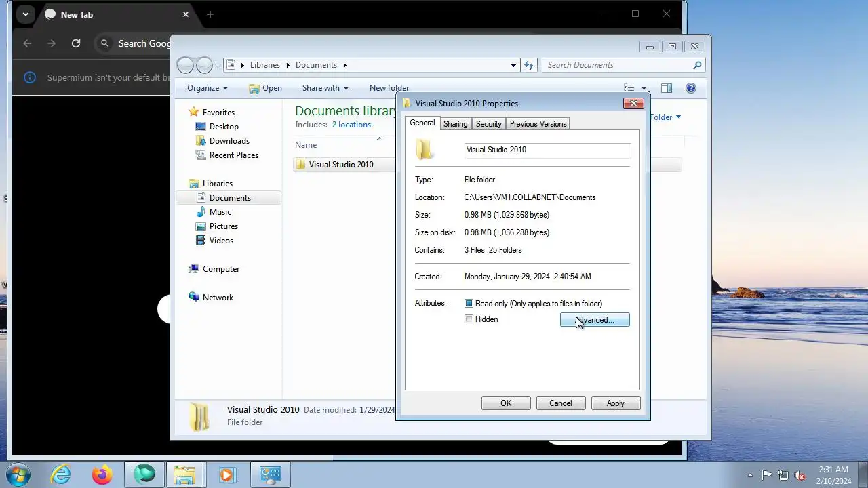Click the Explorer Back navigation button
Image resolution: width=868 pixels, height=488 pixels.
(185, 65)
